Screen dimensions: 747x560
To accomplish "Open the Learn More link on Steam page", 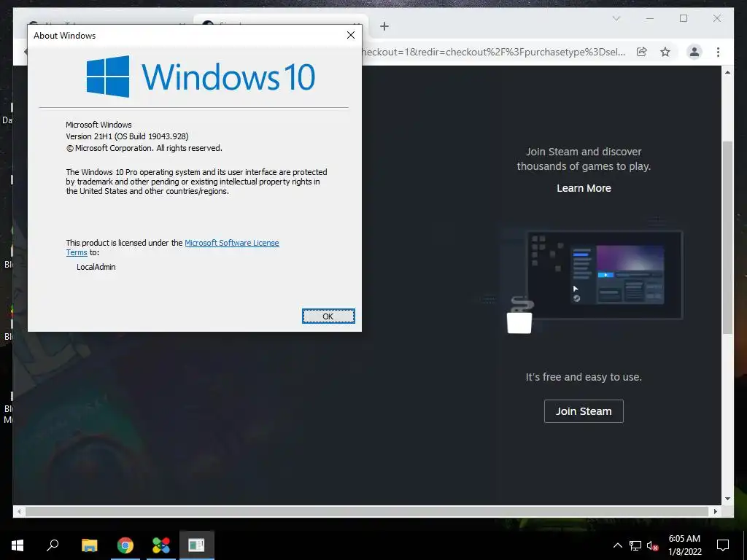I will [x=584, y=188].
